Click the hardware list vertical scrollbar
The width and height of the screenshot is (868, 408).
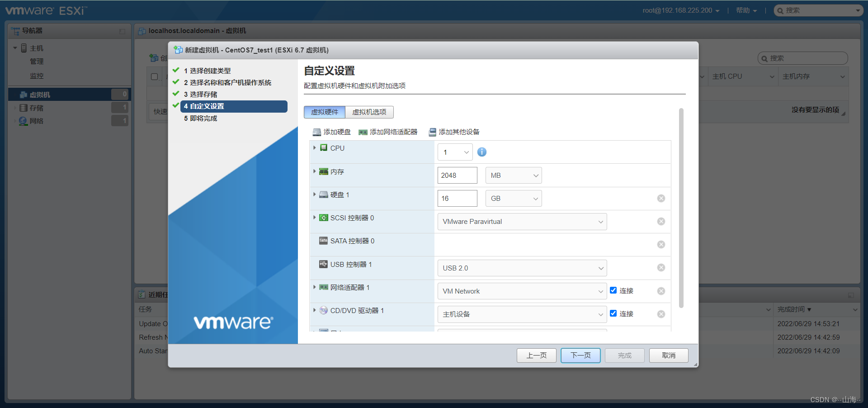coord(681,208)
